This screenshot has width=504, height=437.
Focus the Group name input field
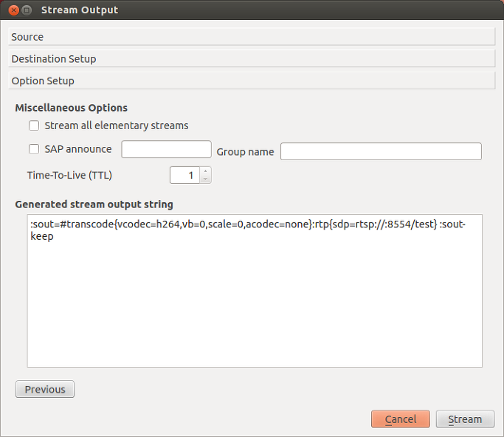(x=381, y=151)
